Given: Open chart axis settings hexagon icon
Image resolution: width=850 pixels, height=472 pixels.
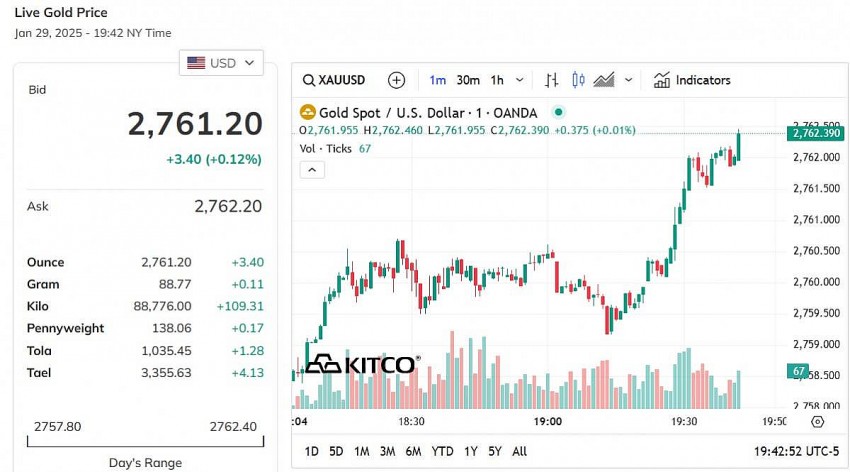Looking at the screenshot, I should click(x=817, y=422).
